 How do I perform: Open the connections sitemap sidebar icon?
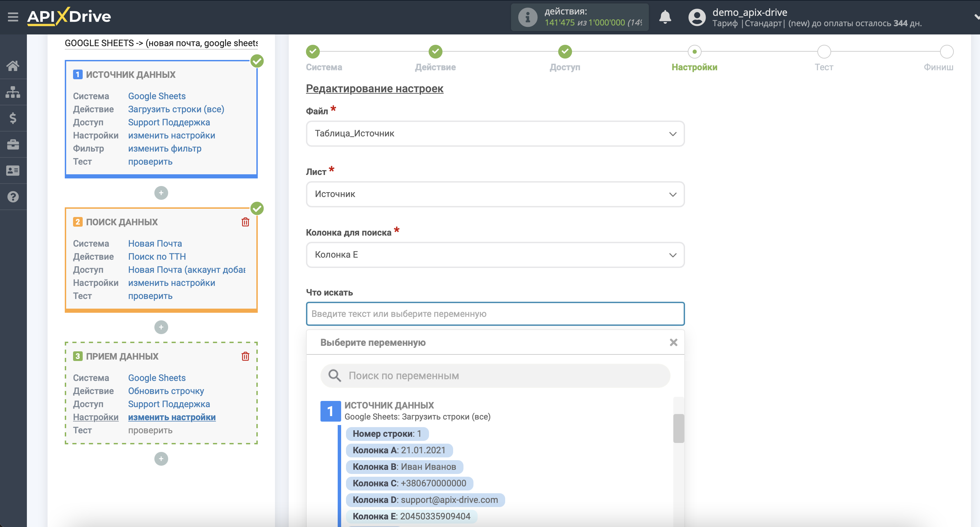click(x=13, y=92)
